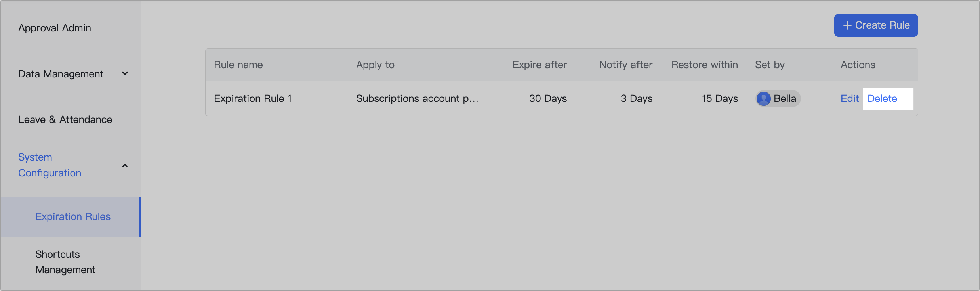980x291 pixels.
Task: Click the Expire after column header
Action: [x=540, y=65]
